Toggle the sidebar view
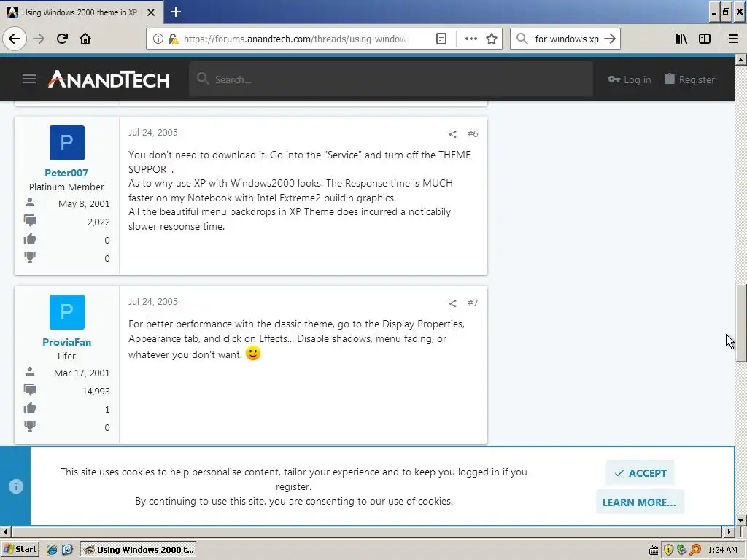The image size is (747, 560). tap(705, 39)
